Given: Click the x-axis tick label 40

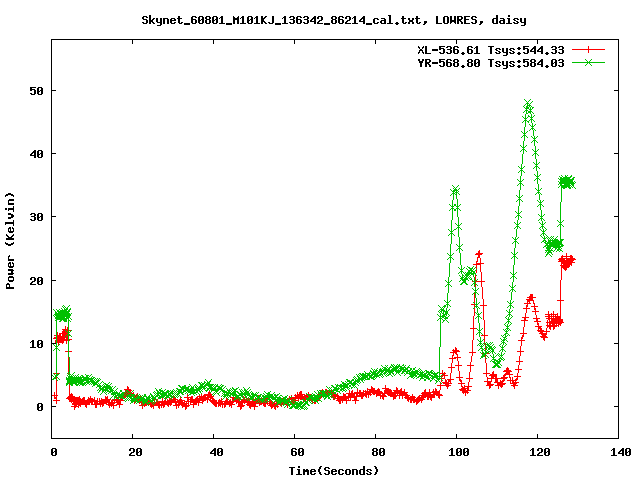Looking at the screenshot, I should click(216, 452).
